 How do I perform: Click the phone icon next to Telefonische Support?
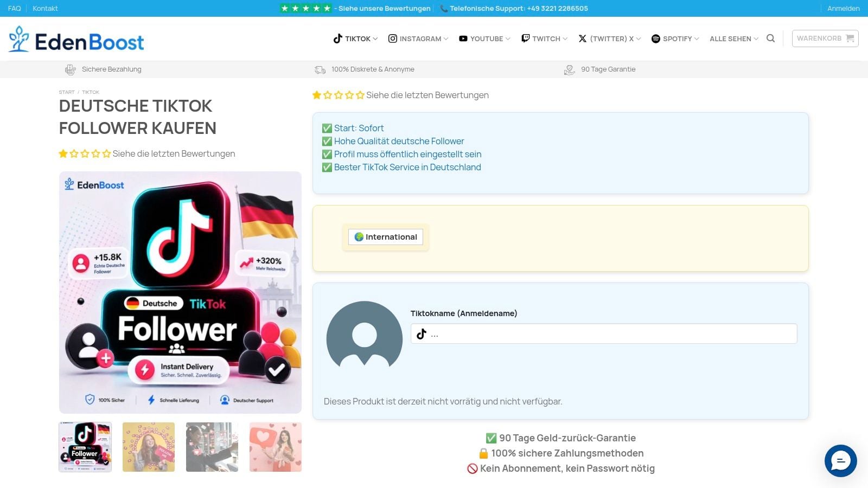click(444, 8)
